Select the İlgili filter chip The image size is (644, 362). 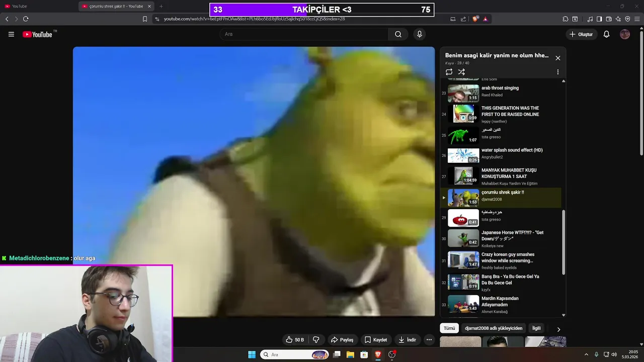coord(536,328)
